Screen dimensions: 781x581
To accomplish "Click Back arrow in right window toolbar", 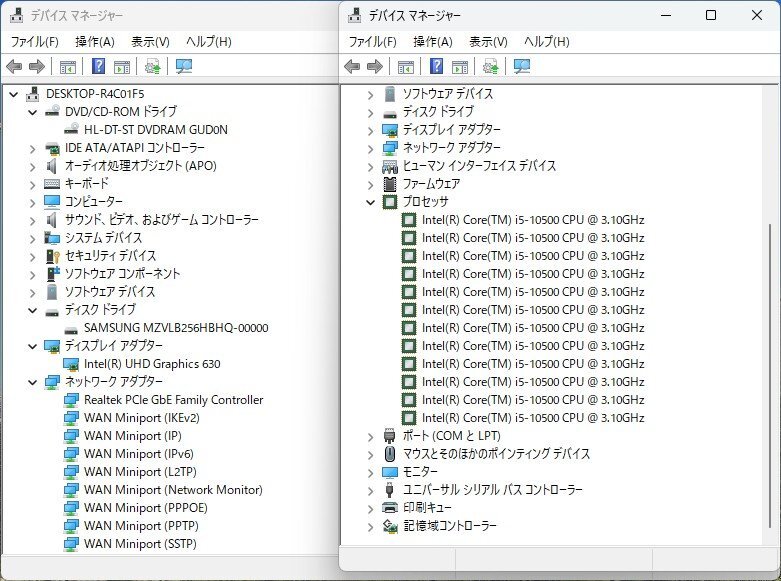I will tap(352, 66).
